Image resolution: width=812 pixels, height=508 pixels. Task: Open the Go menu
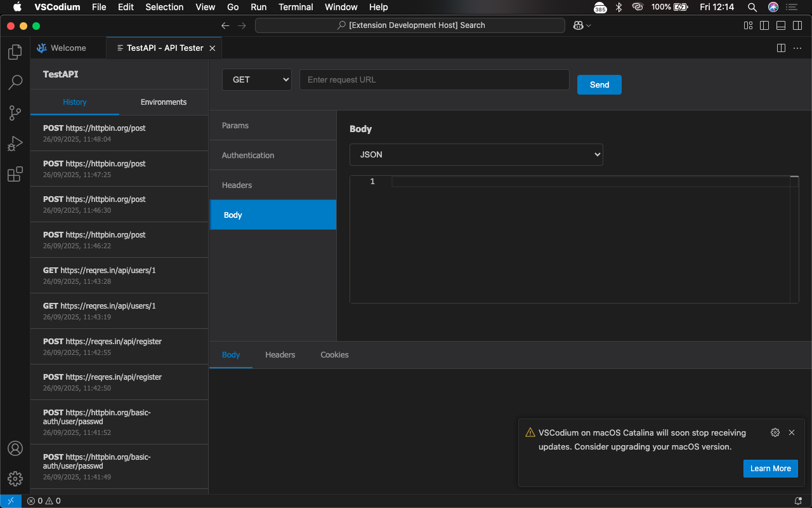point(233,7)
